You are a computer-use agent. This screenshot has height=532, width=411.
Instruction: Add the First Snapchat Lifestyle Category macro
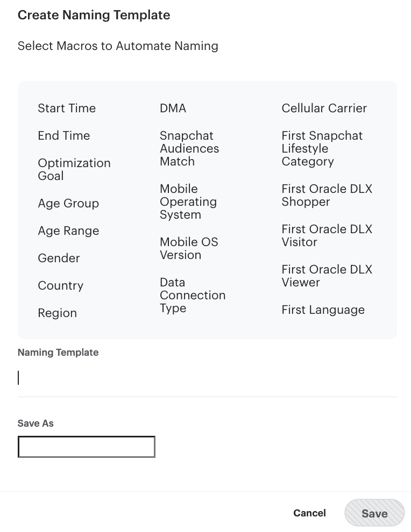tap(322, 148)
